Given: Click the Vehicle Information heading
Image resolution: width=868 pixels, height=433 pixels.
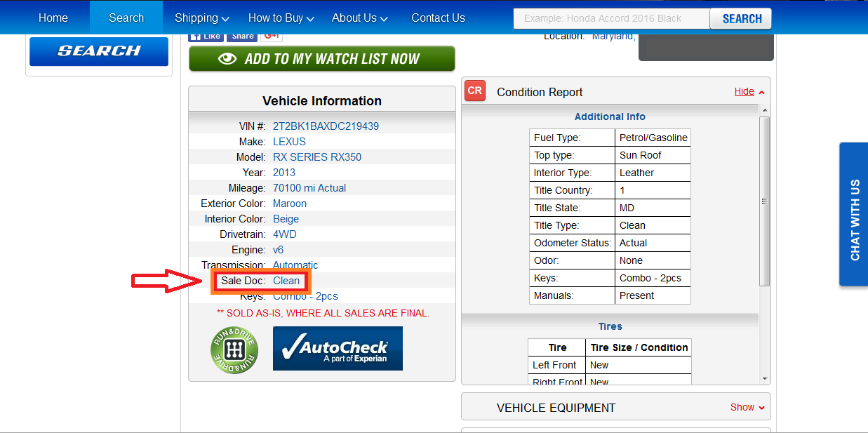Looking at the screenshot, I should point(322,101).
